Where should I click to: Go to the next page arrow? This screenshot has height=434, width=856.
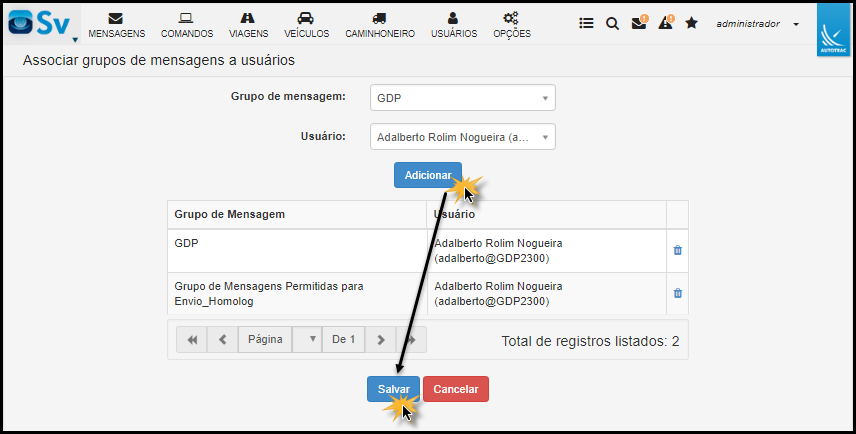click(381, 340)
